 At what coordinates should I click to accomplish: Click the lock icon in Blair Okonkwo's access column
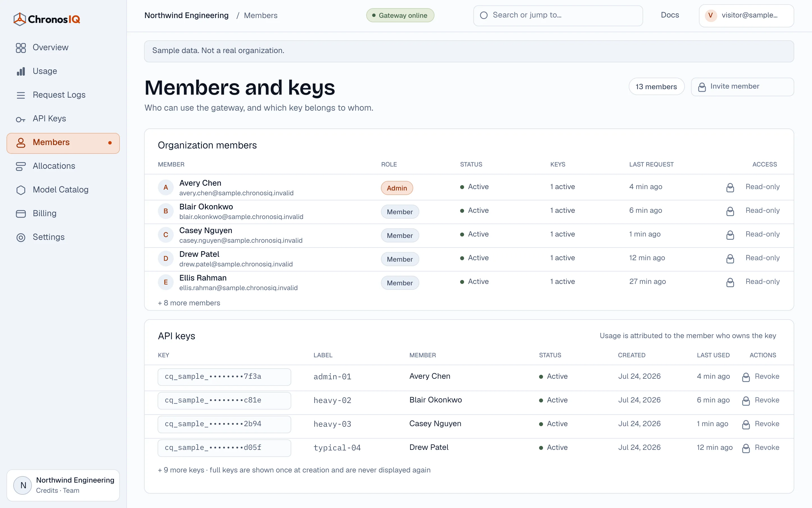point(730,211)
